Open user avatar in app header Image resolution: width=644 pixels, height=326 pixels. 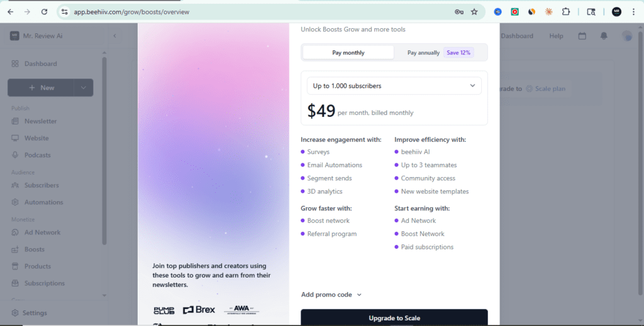pos(627,36)
